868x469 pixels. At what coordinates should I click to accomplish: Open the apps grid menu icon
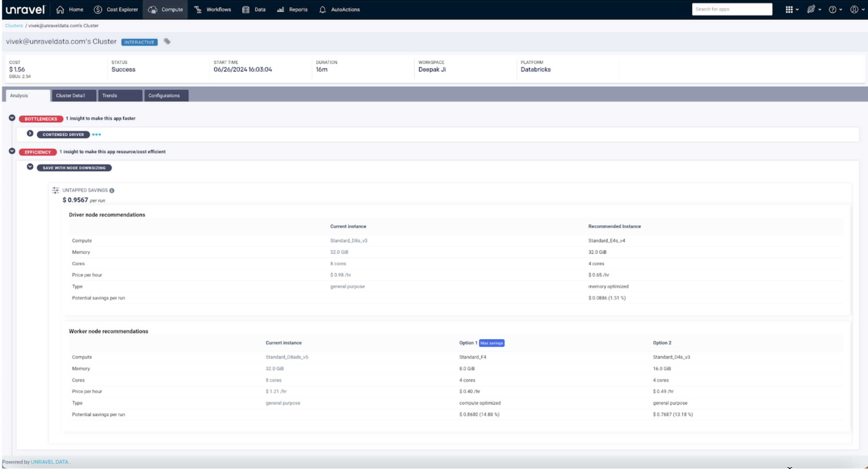(789, 9)
